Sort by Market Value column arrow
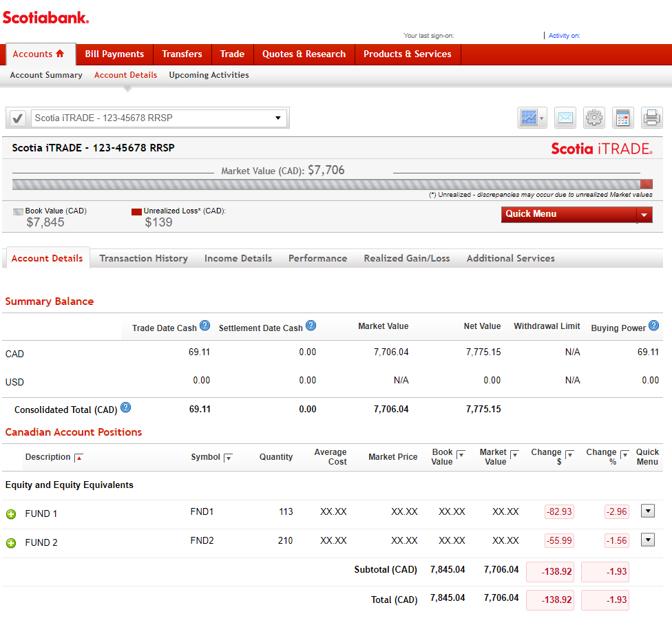The image size is (672, 625). [x=515, y=454]
